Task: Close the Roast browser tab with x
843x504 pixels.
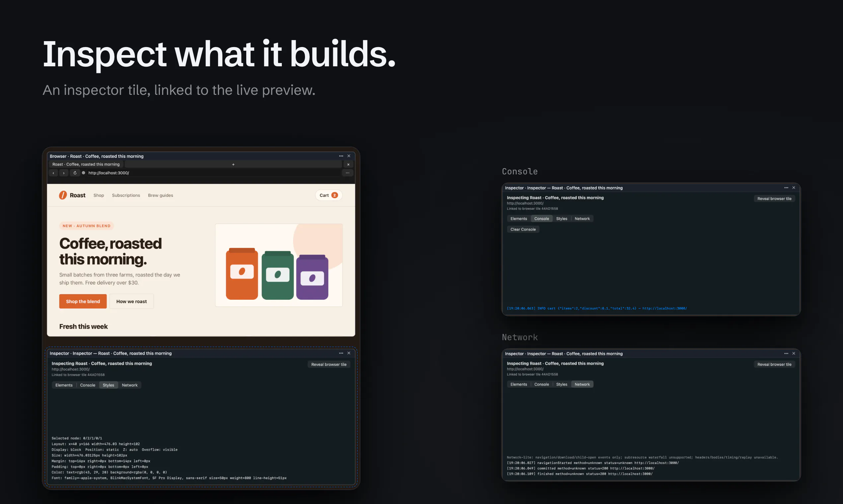Action: coord(348,164)
